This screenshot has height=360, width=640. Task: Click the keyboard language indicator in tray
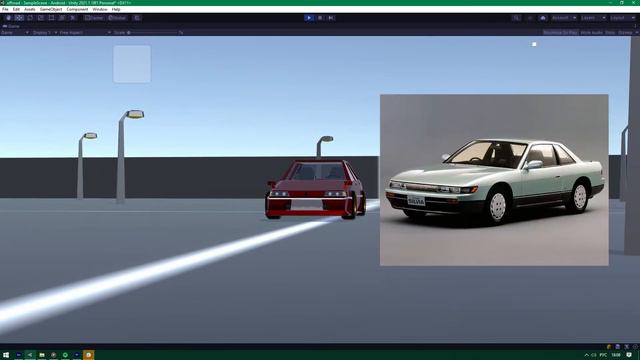pos(603,355)
